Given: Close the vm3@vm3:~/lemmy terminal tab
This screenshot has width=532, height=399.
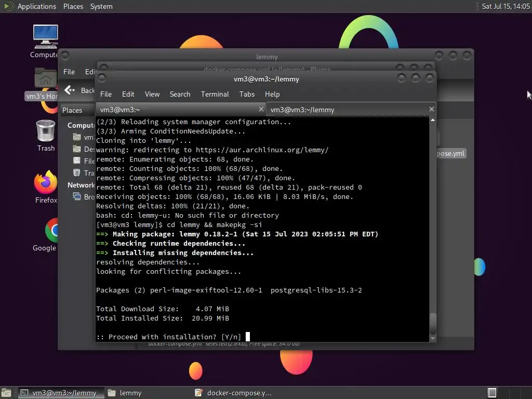Looking at the screenshot, I should point(431,109).
